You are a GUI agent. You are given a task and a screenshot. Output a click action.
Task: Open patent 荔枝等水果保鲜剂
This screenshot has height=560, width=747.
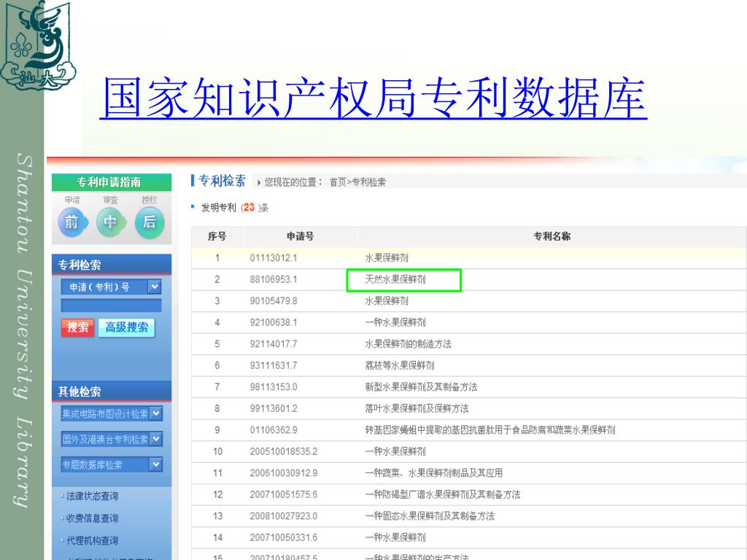(400, 365)
